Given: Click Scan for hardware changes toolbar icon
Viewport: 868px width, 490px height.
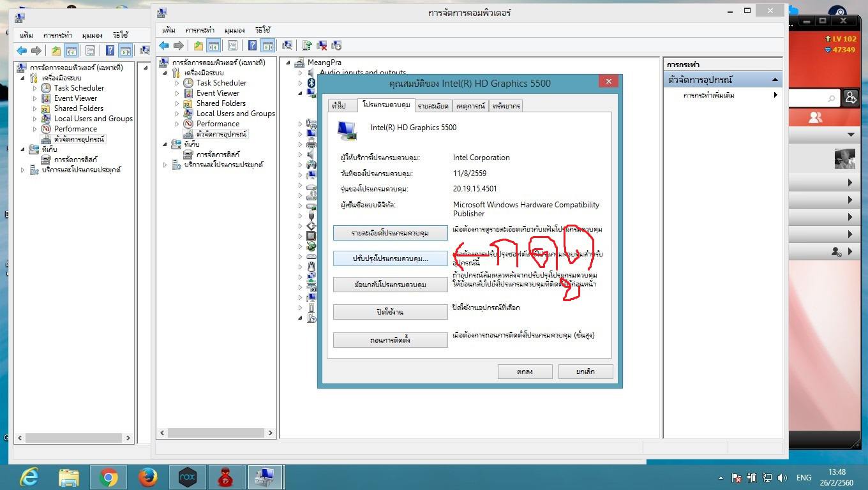Looking at the screenshot, I should (x=287, y=45).
